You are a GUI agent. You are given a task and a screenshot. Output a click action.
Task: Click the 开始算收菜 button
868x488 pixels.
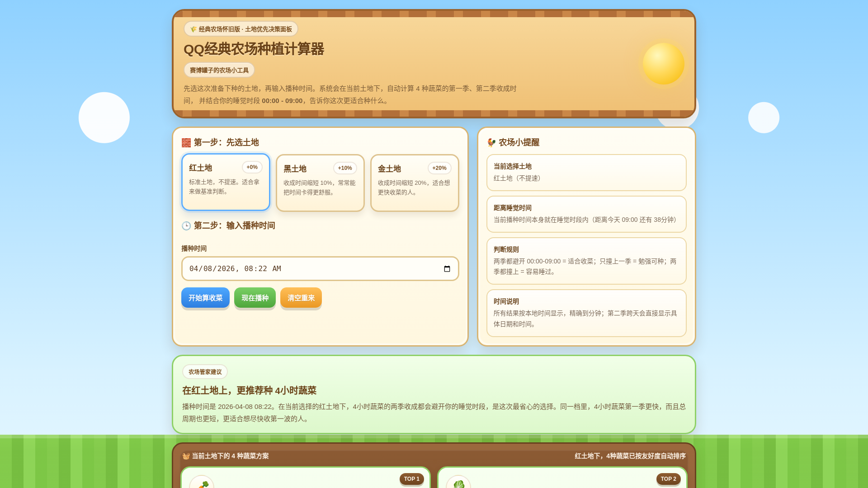(x=205, y=298)
